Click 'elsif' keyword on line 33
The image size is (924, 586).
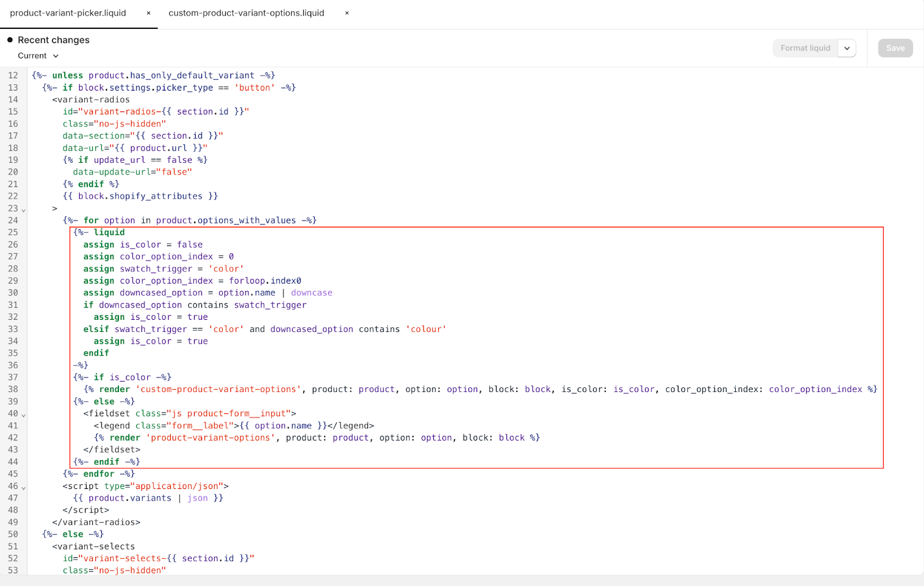[x=96, y=329]
